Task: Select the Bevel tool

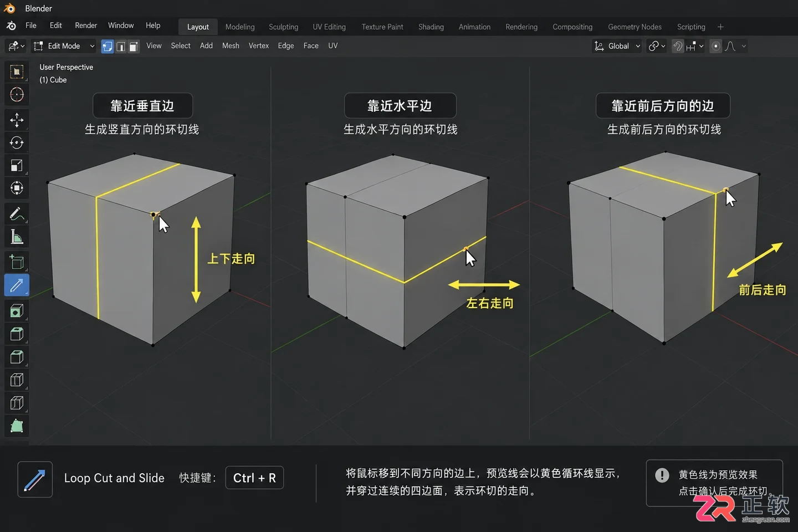Action: tap(17, 357)
